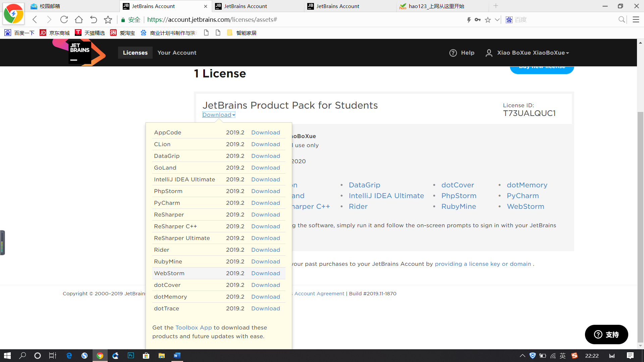Open new tab with plus icon
This screenshot has width=644, height=362.
496,6
